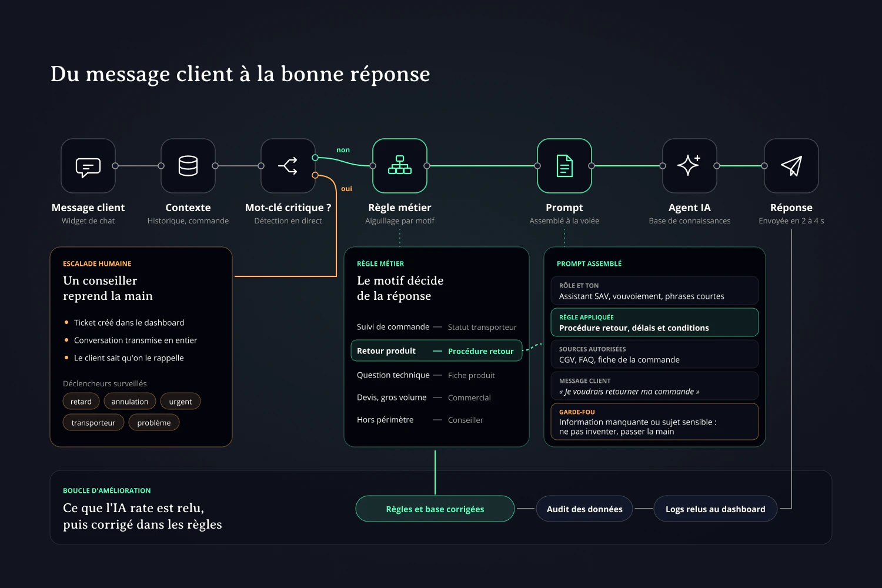The height and width of the screenshot is (588, 882).
Task: Open the orange 'Garde-fou' prompt card
Action: (x=654, y=422)
